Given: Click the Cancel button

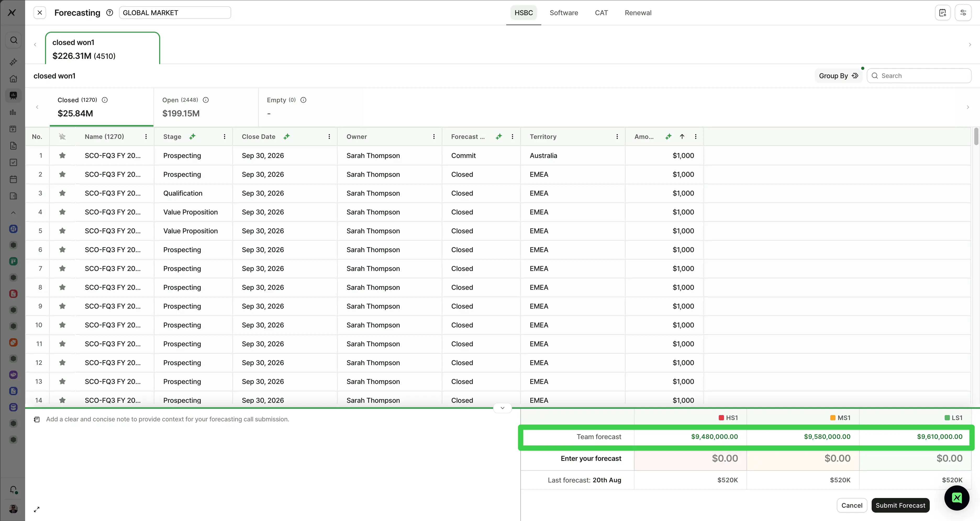Looking at the screenshot, I should point(852,505).
